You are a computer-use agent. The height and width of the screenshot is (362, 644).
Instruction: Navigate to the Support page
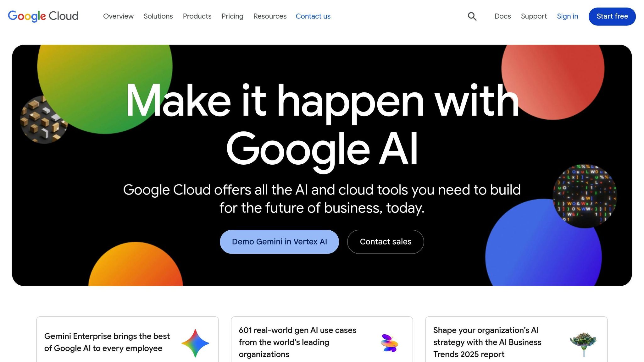[x=534, y=16]
